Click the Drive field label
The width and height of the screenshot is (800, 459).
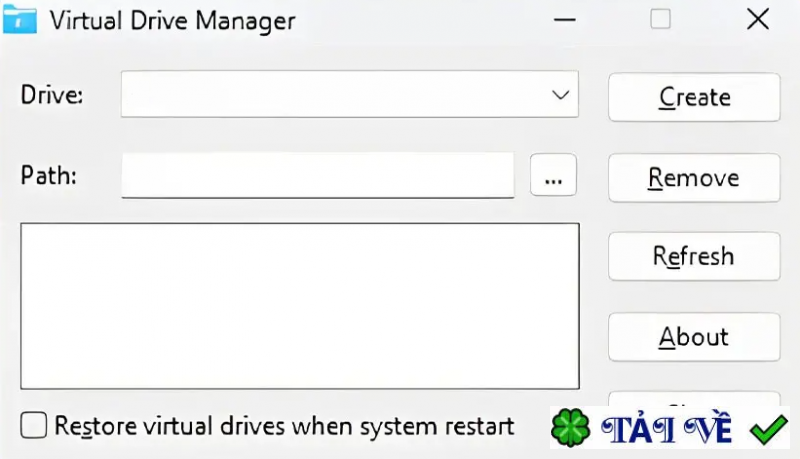52,95
